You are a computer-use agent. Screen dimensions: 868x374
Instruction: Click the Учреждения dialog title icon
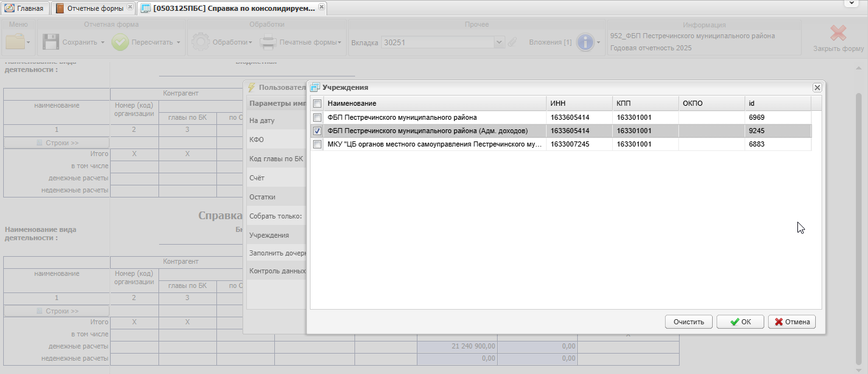(314, 87)
